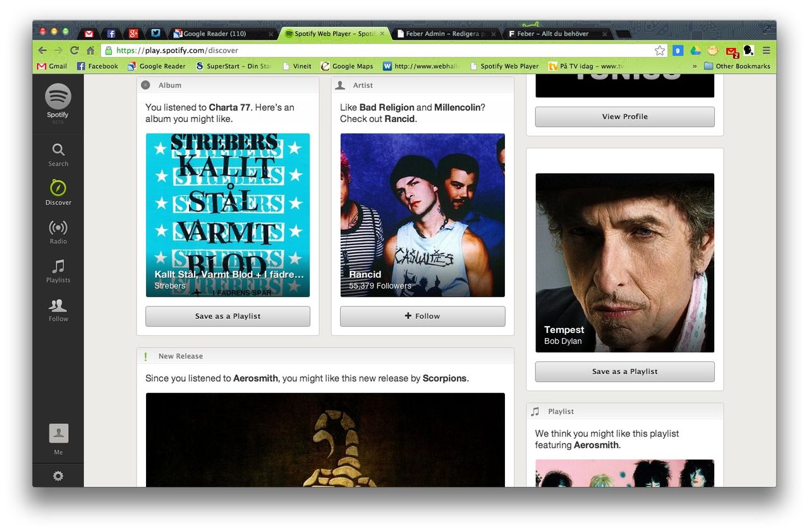Switch to the pinned Gmail tab

click(x=89, y=33)
